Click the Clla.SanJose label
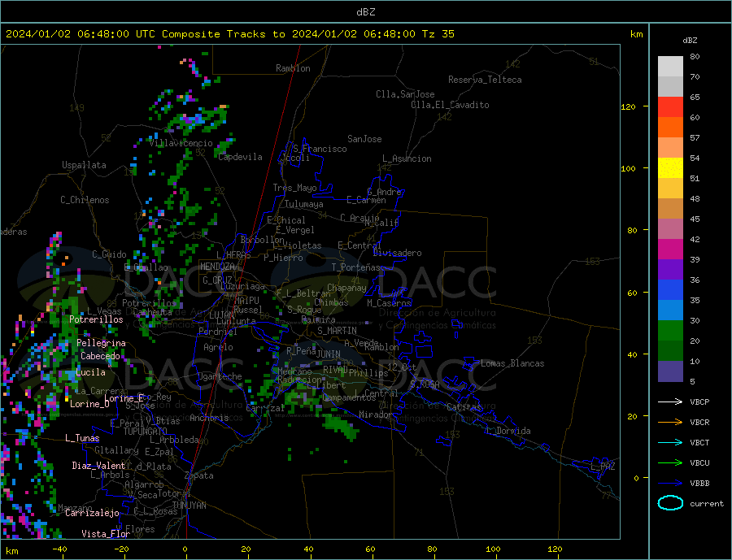 [405, 94]
